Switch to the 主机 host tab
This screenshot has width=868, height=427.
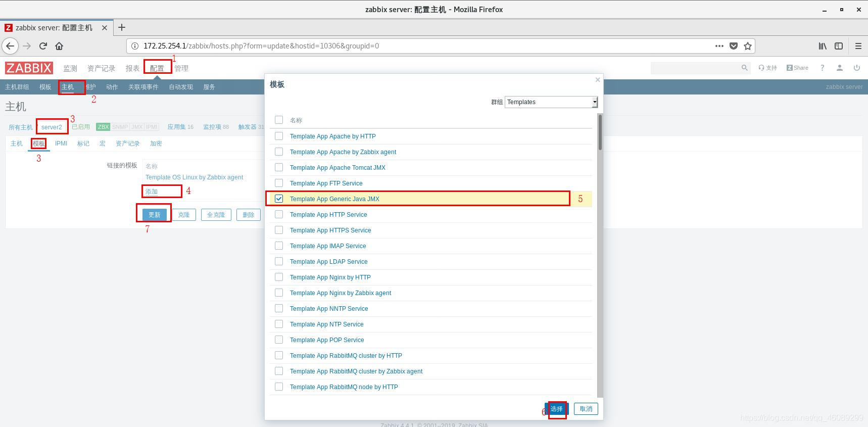coord(17,144)
